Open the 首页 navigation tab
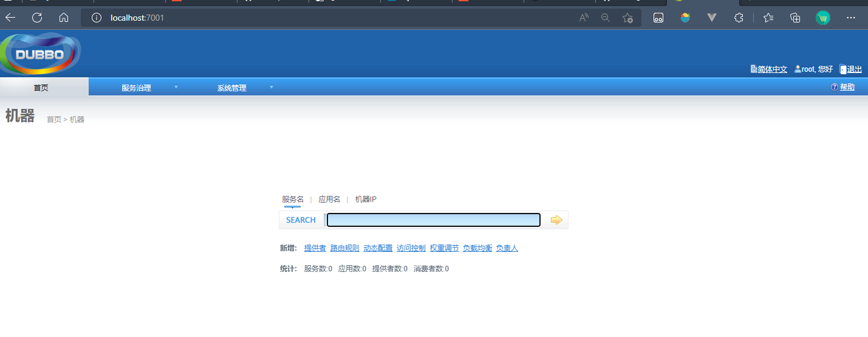The image size is (868, 337). pyautogui.click(x=44, y=87)
